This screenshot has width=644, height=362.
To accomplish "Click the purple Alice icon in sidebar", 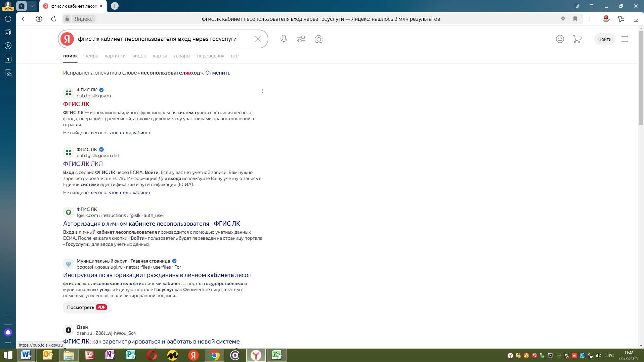I will [8, 332].
